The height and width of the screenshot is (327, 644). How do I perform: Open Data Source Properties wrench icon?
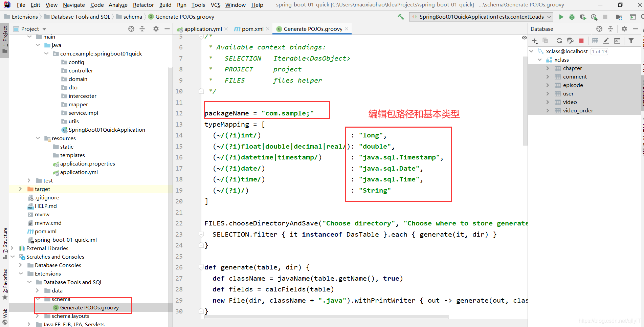pos(570,41)
